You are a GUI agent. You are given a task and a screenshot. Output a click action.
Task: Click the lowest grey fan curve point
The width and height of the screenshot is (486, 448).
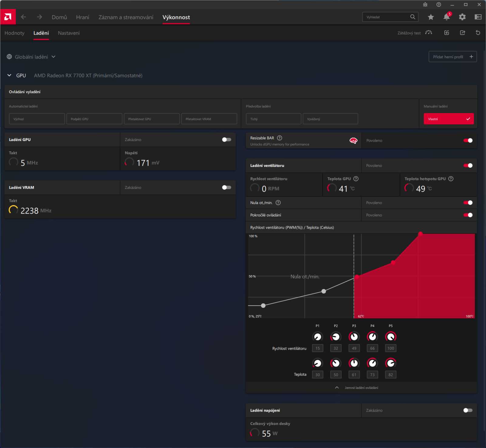[263, 305]
